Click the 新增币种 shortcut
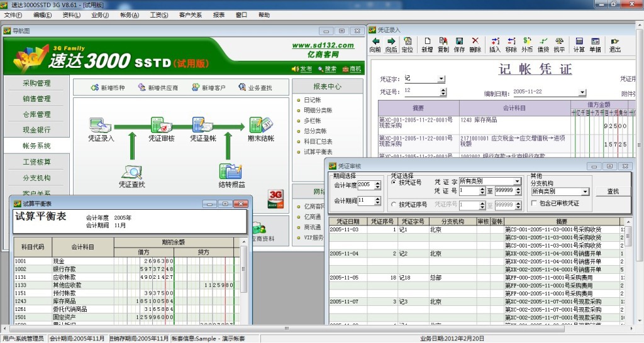 click(108, 87)
